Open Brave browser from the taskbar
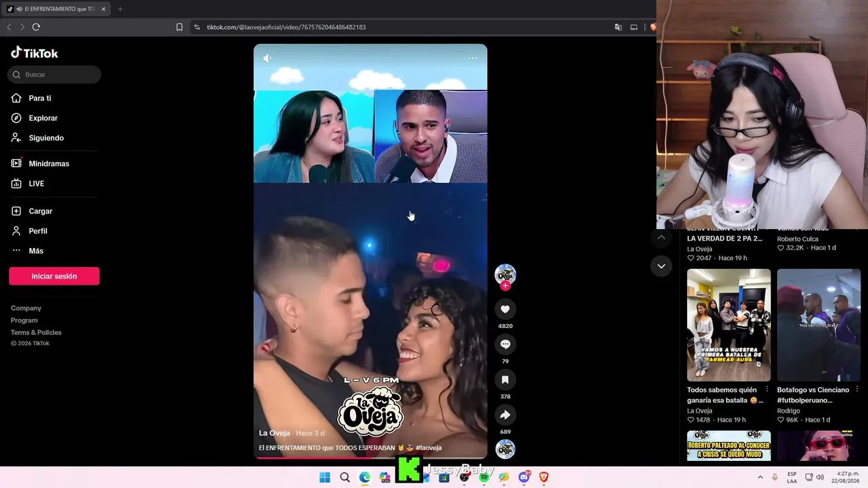The image size is (868, 488). click(x=544, y=477)
